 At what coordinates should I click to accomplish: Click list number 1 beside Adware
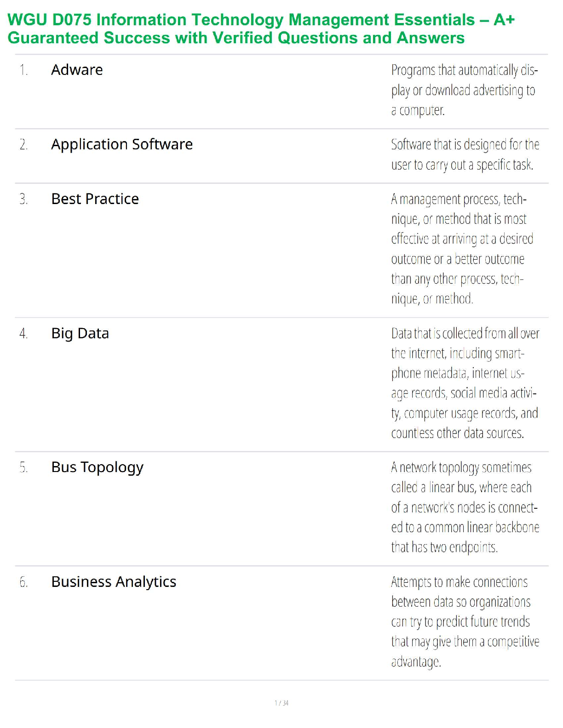tap(23, 70)
